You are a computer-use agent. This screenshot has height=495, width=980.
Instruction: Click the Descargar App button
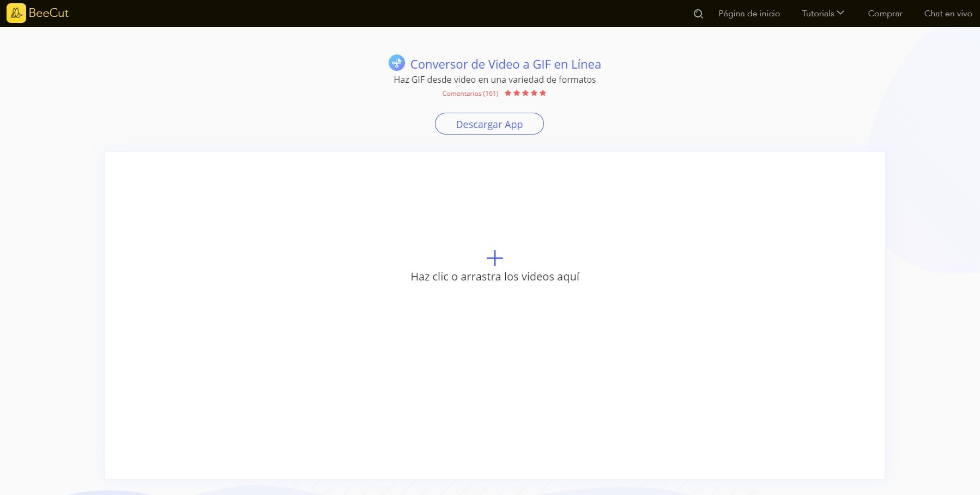(489, 124)
